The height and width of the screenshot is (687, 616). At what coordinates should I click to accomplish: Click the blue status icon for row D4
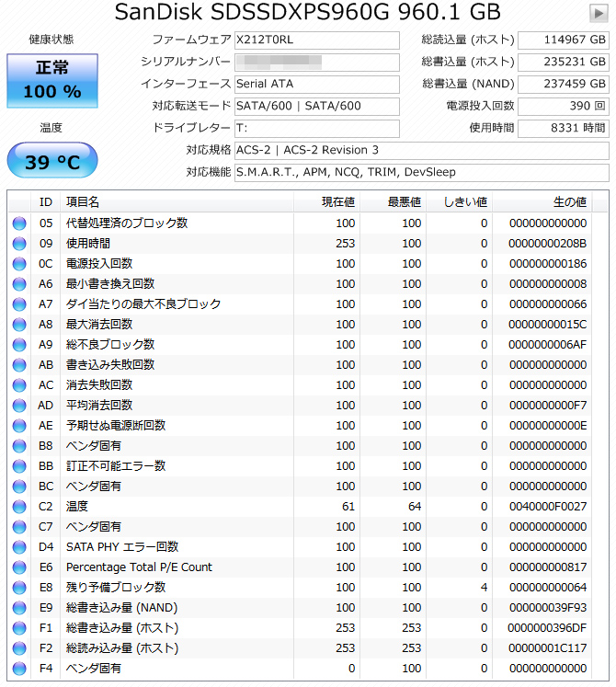(19, 547)
